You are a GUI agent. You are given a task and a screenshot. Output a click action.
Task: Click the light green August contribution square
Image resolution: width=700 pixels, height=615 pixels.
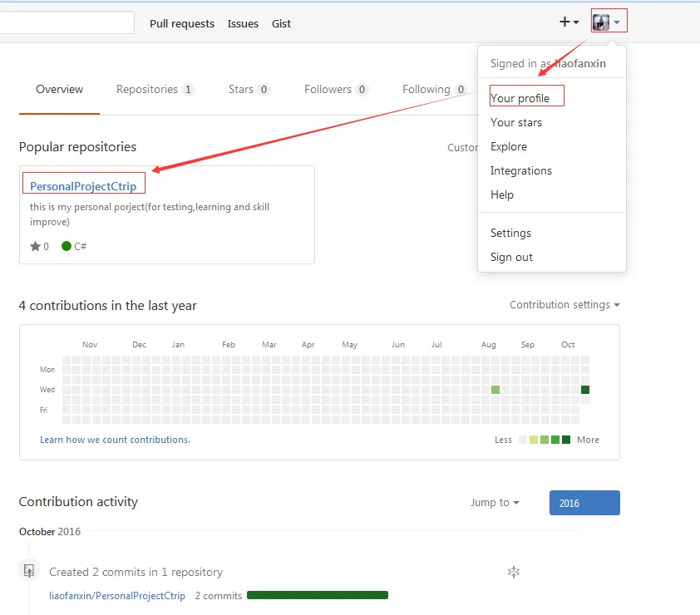pyautogui.click(x=495, y=390)
